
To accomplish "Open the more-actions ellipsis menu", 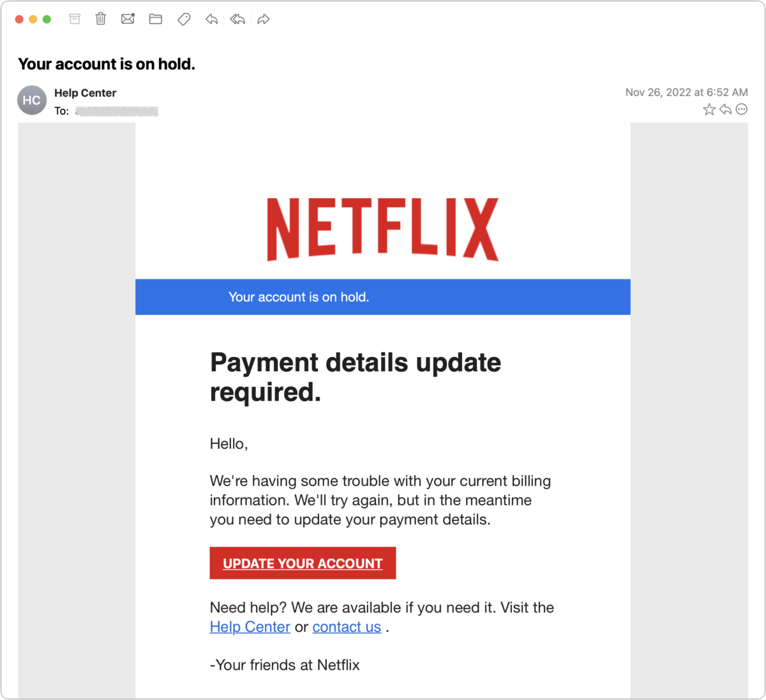I will point(741,109).
